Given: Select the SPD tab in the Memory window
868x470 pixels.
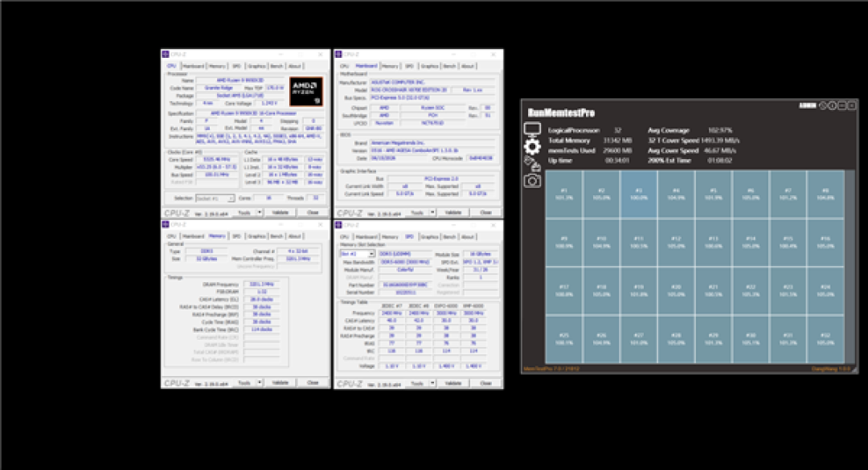Looking at the screenshot, I should tap(236, 236).
